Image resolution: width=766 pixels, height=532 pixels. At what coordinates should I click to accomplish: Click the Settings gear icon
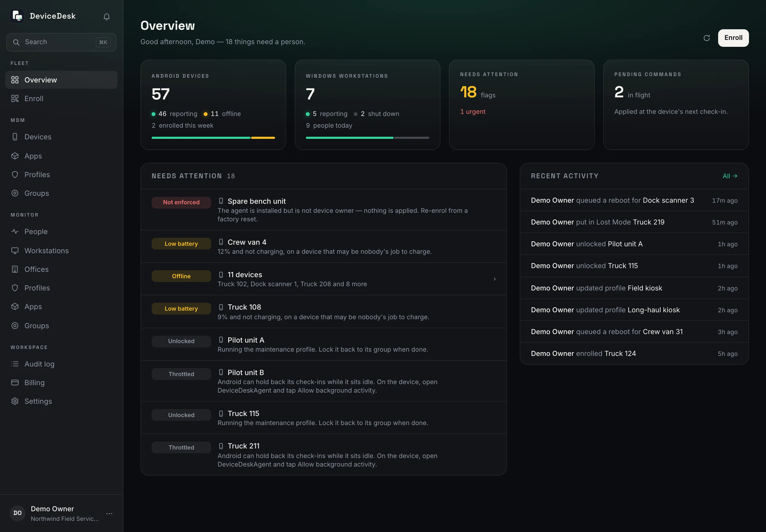click(15, 401)
